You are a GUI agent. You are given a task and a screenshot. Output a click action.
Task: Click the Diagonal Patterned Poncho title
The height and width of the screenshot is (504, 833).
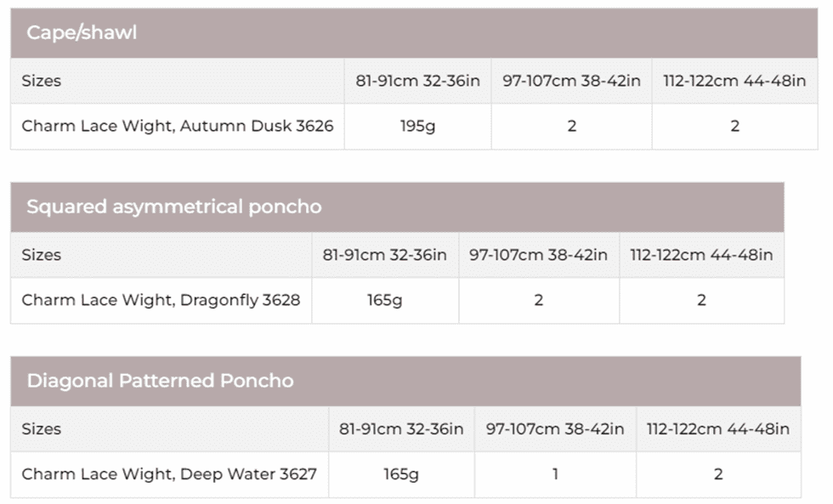click(160, 380)
